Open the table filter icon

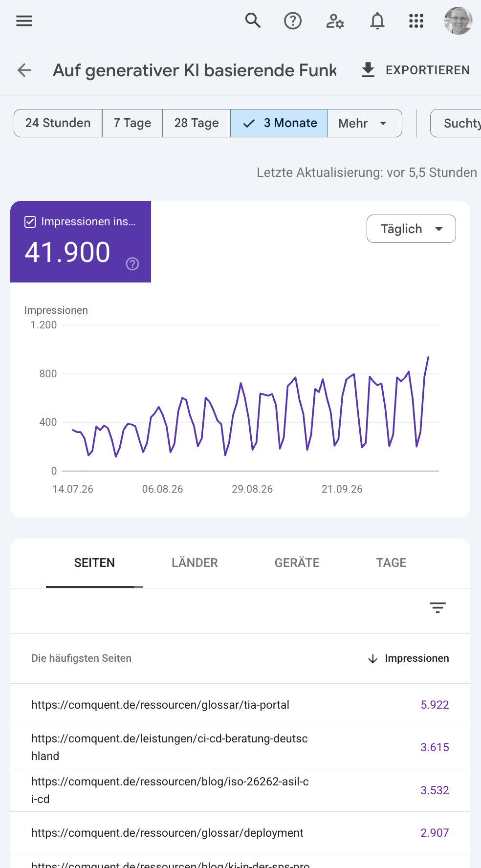coord(437,608)
